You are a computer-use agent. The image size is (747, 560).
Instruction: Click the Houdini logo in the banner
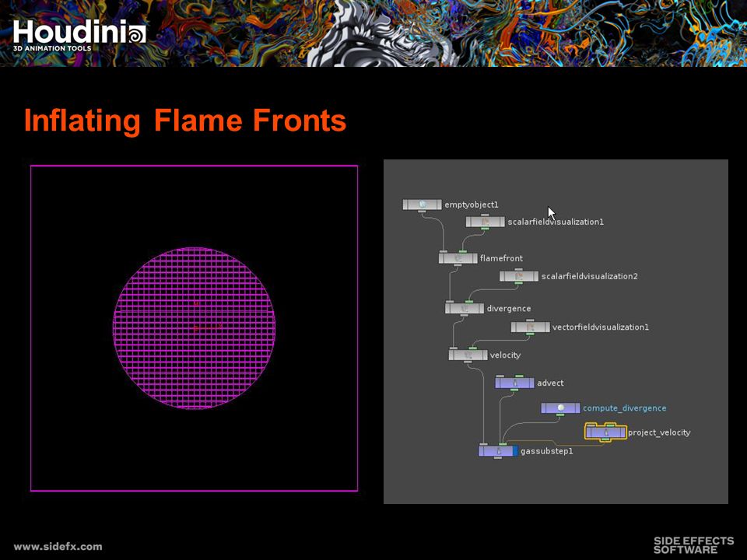pyautogui.click(x=79, y=35)
